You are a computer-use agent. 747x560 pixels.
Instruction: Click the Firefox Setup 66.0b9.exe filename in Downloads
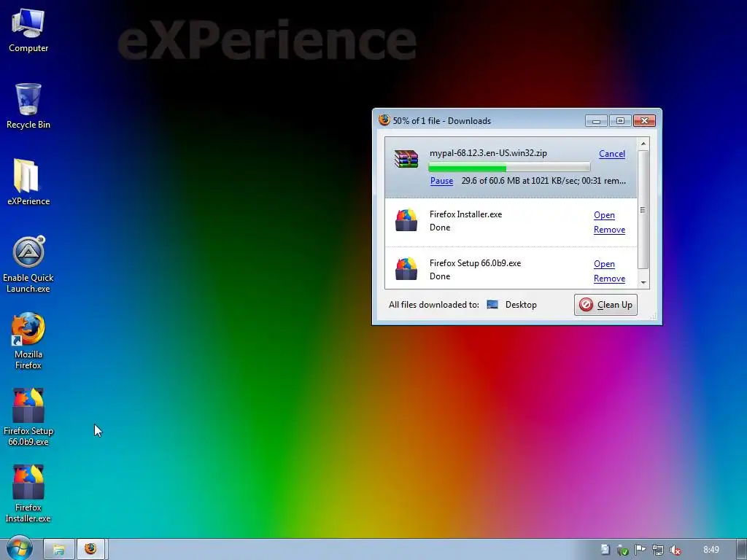(475, 263)
